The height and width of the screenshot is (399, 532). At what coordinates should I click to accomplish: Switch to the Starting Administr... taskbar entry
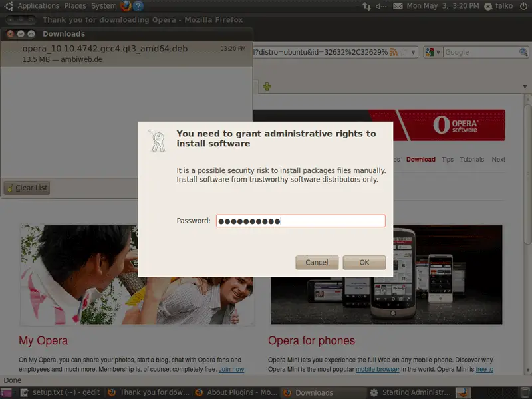coord(410,392)
